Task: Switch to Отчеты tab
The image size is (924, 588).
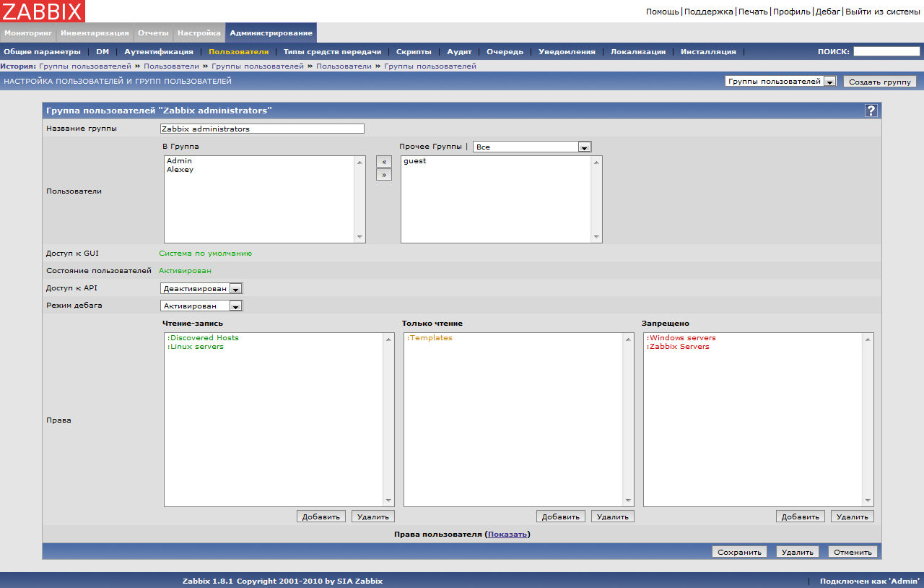Action: pos(153,33)
